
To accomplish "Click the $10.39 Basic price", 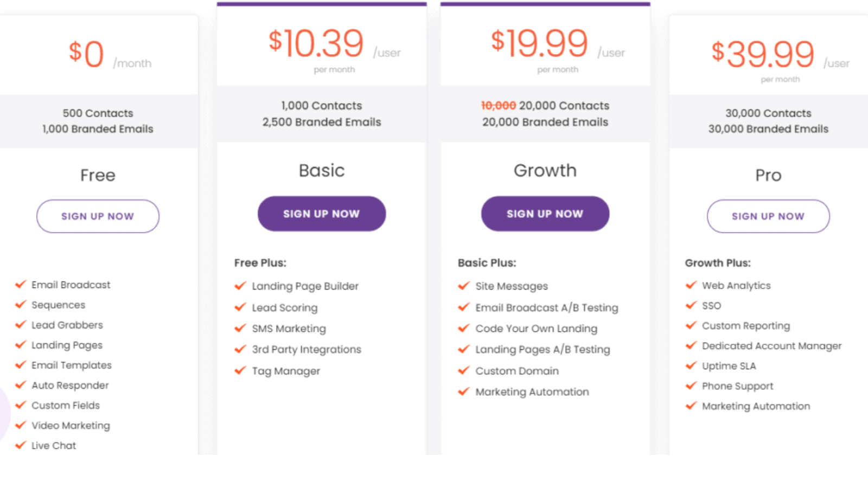I will pos(316,43).
